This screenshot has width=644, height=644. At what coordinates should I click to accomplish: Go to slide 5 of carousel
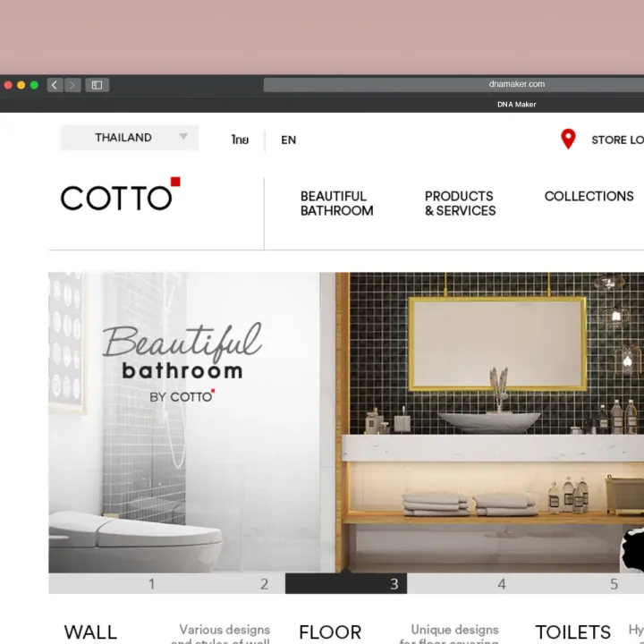(614, 583)
